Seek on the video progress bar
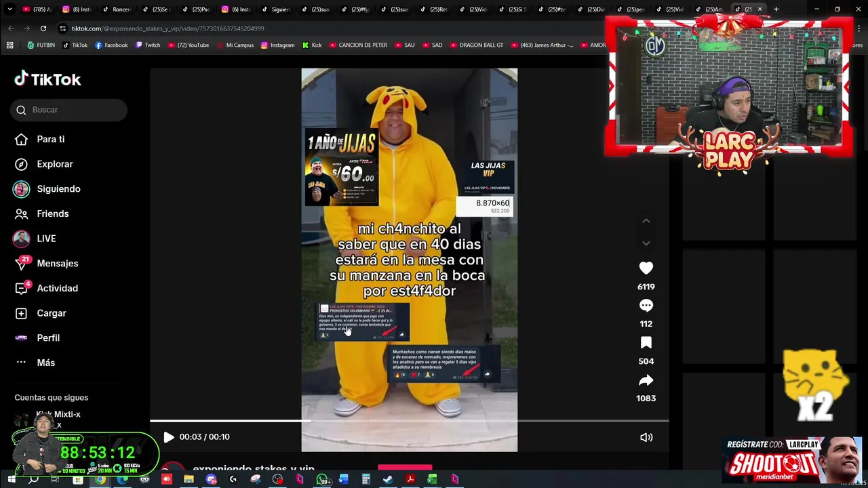Viewport: 868px width, 488px height. (x=409, y=421)
